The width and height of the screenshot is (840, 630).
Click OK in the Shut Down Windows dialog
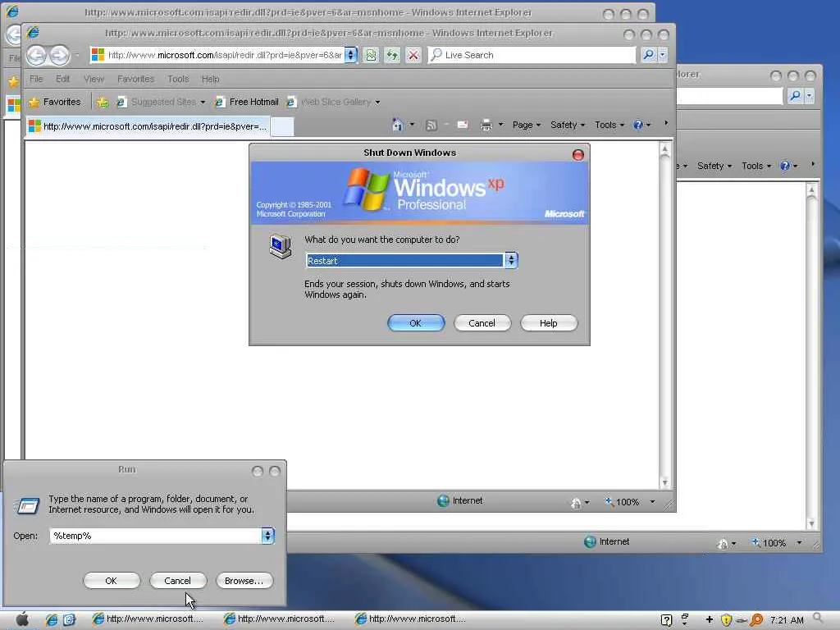pos(416,323)
